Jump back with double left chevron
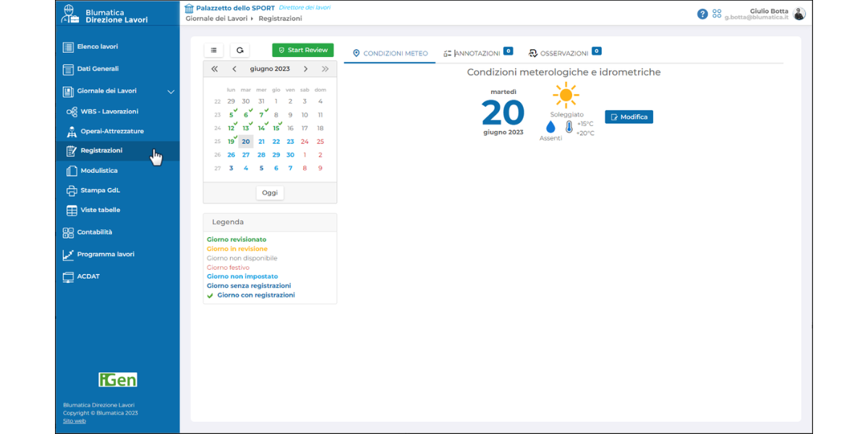Image resolution: width=868 pixels, height=434 pixels. tap(215, 69)
